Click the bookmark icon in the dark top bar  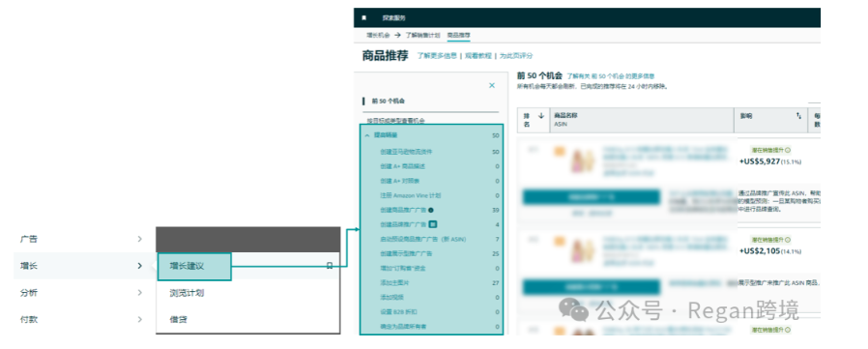(363, 17)
